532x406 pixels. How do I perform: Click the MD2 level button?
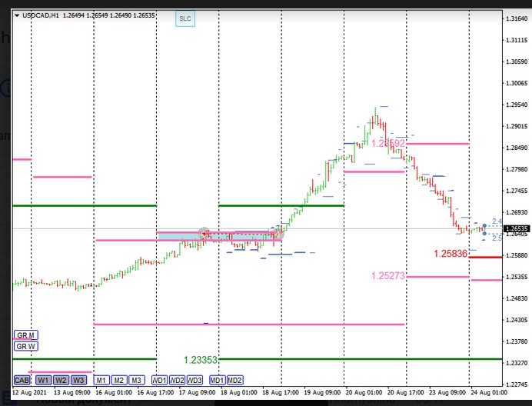tap(234, 380)
